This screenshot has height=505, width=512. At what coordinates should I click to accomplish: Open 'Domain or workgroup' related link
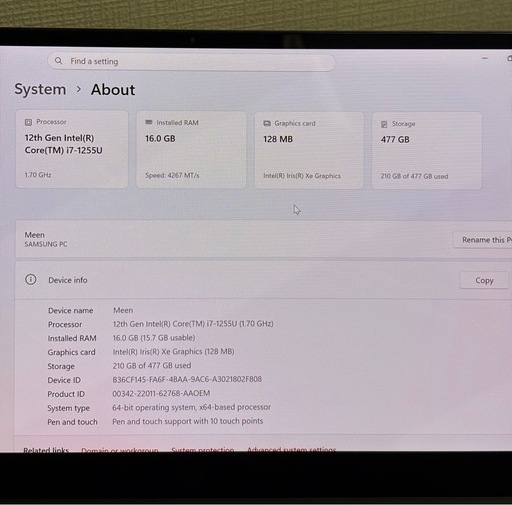click(x=120, y=450)
